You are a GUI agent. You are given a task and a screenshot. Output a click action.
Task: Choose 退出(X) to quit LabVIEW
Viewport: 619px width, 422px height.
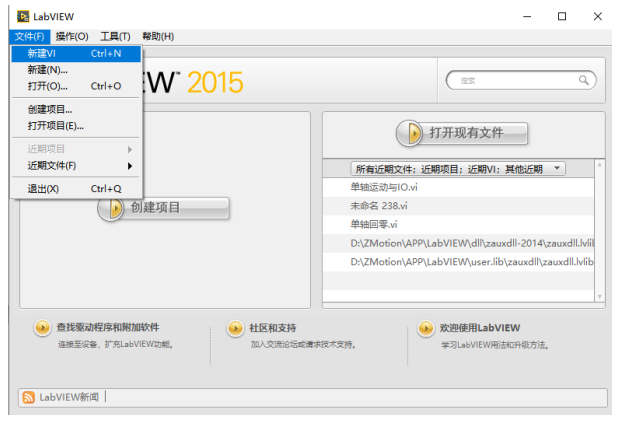(76, 189)
